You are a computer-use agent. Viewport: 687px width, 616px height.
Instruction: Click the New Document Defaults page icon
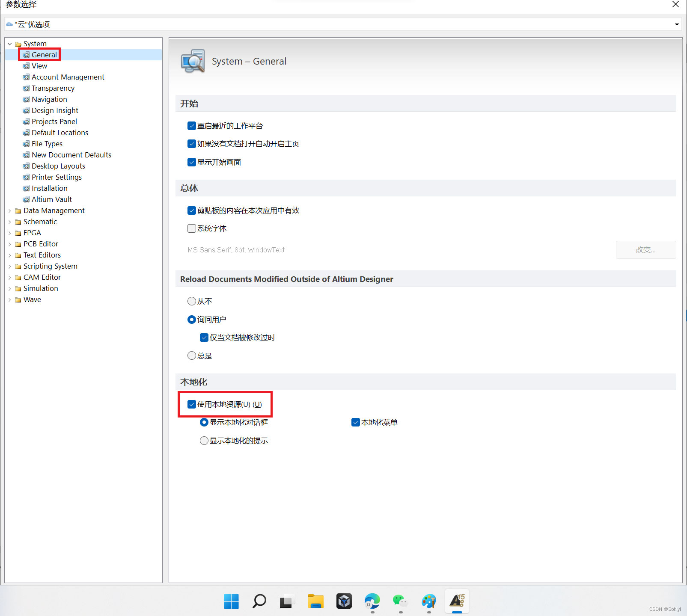26,155
